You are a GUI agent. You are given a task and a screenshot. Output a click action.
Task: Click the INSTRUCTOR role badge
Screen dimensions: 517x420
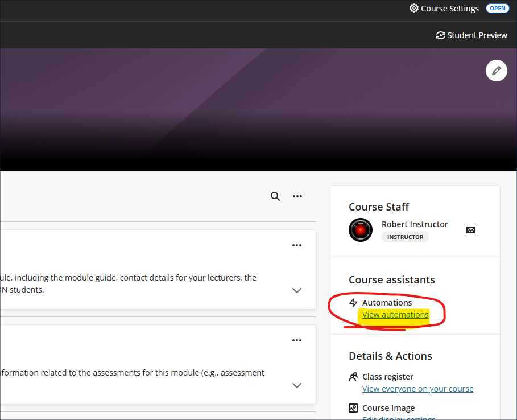click(405, 237)
